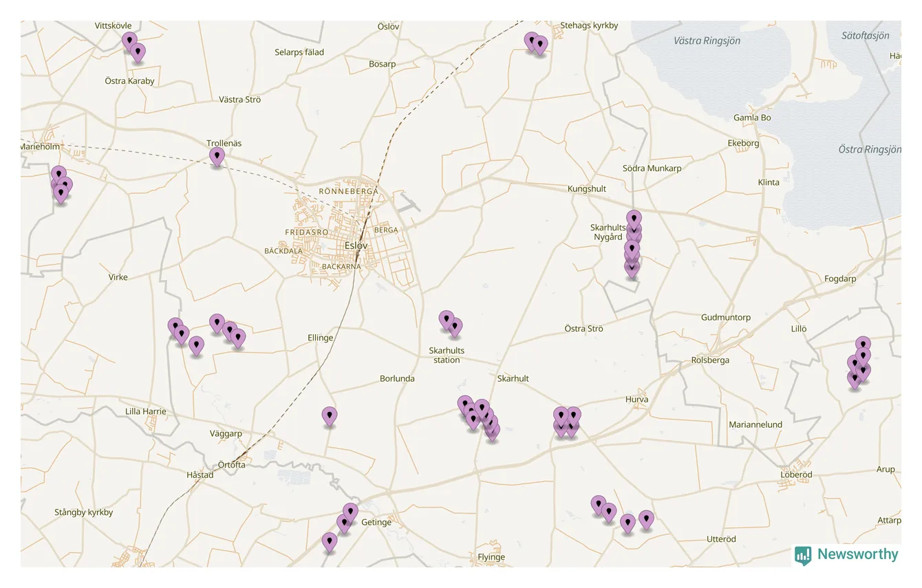Viewport: 922px width, 588px height.
Task: Select upper-right marker in cluster west of Hurva
Action: (573, 416)
